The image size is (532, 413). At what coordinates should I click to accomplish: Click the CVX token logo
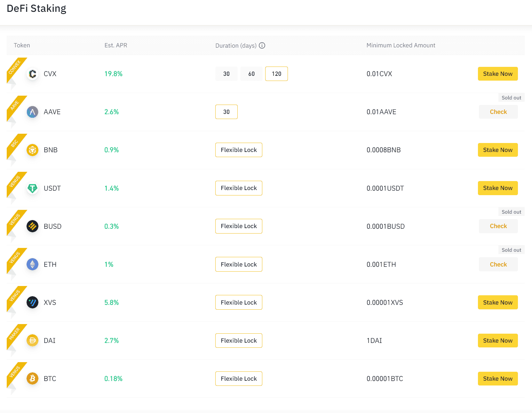click(x=32, y=74)
